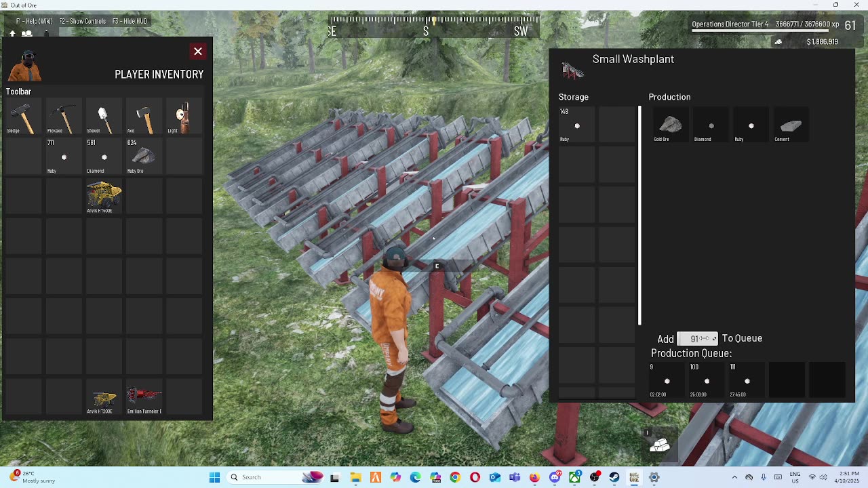The height and width of the screenshot is (488, 868).
Task: Select the queued item of 111 units
Action: (x=747, y=380)
